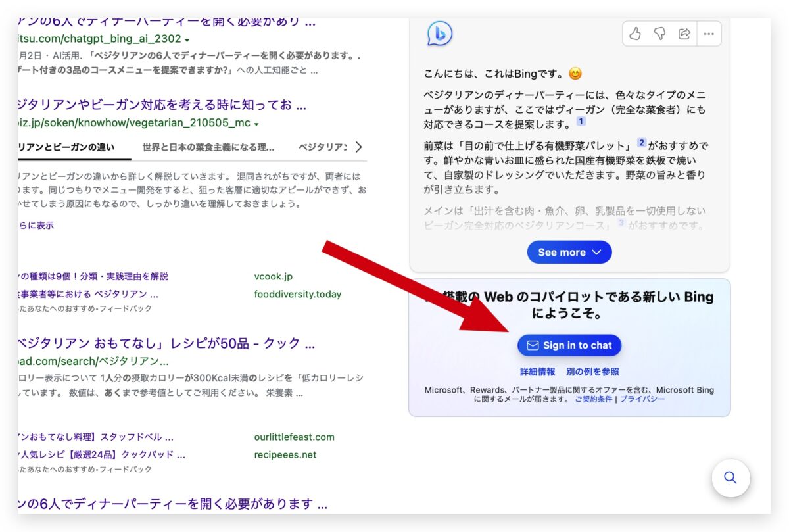Click citation marker 2 in the answer
The image size is (789, 532).
point(642,143)
